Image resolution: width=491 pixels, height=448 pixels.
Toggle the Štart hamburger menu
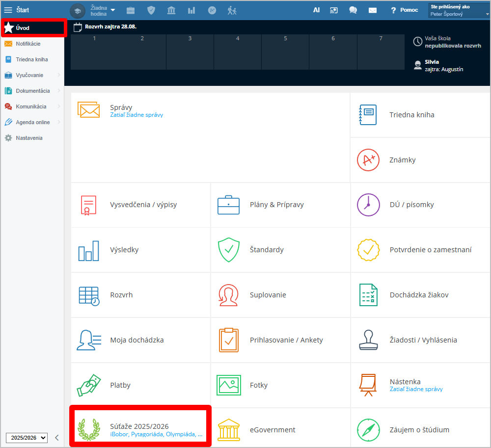(8, 10)
